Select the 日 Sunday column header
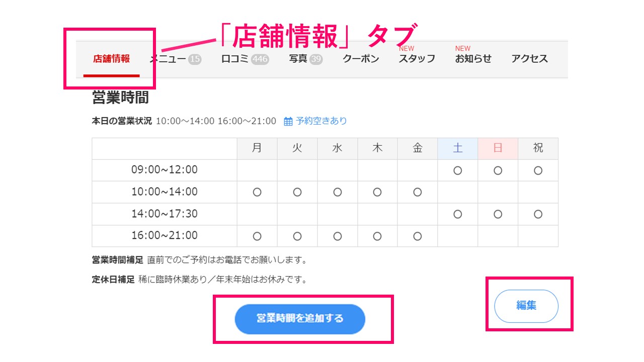Image resolution: width=644 pixels, height=362 pixels. [498, 149]
